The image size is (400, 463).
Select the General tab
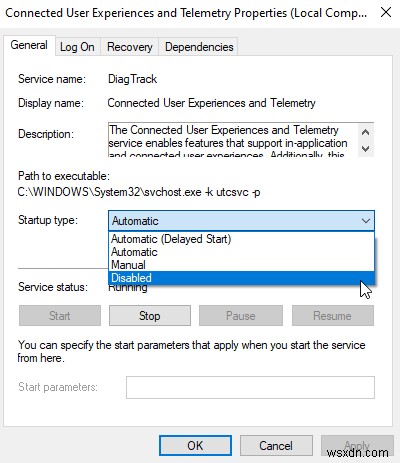click(29, 45)
